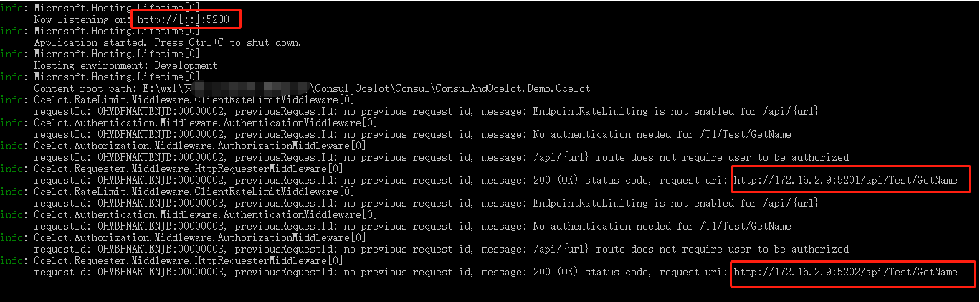
Task: Click first 'No authentication needed for /T1/Test/GetName' message
Action: pyautogui.click(x=662, y=134)
